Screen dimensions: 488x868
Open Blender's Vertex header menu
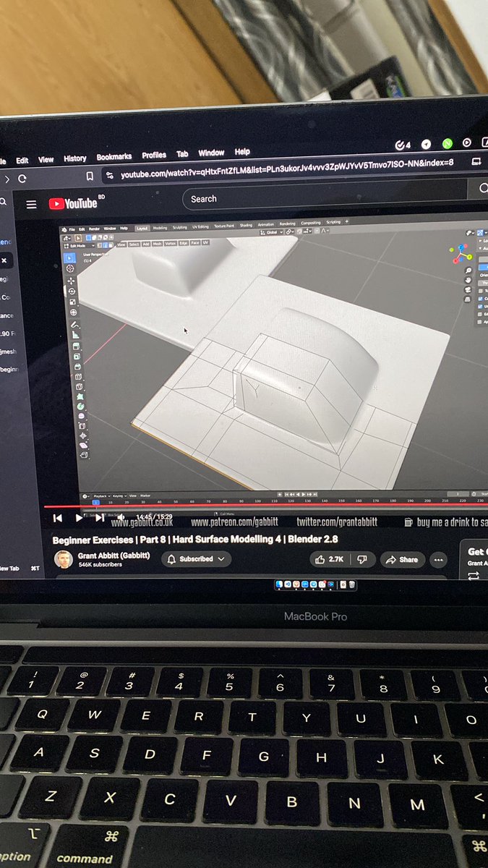click(171, 243)
